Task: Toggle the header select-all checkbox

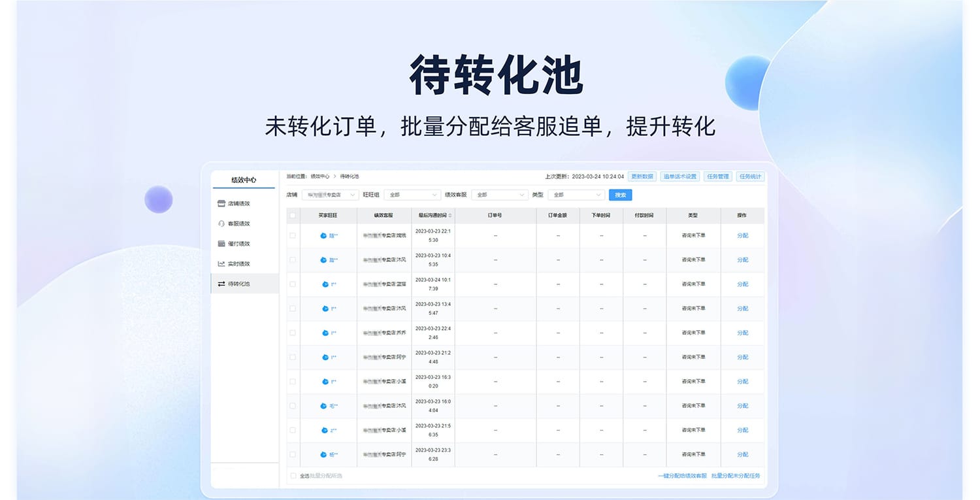Action: click(x=293, y=215)
